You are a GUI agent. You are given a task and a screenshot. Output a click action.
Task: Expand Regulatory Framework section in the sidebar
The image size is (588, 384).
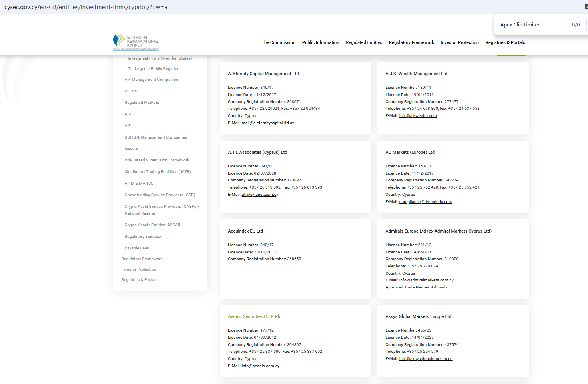coord(142,259)
